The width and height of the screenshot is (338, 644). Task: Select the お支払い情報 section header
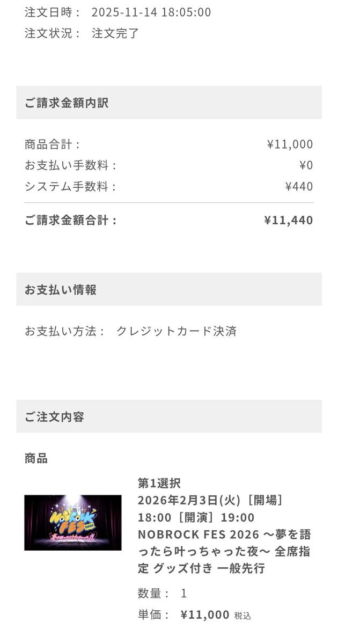61,290
